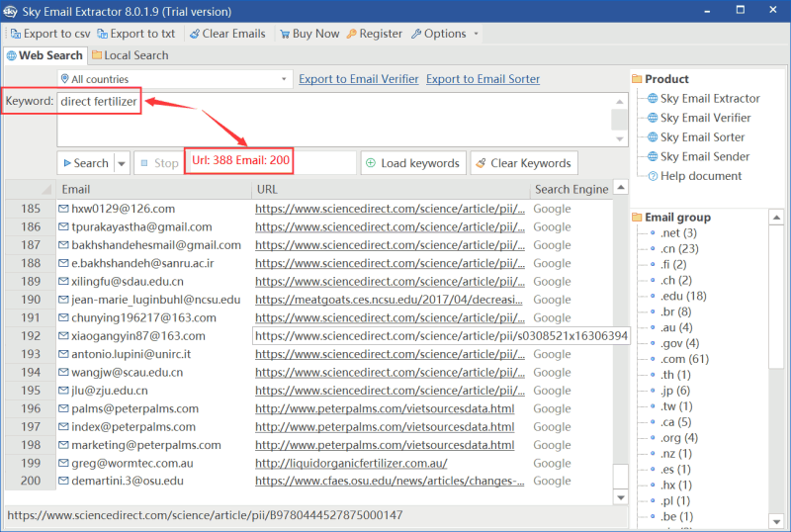Image resolution: width=791 pixels, height=532 pixels.
Task: Select the .edu (18) email group
Action: (683, 296)
